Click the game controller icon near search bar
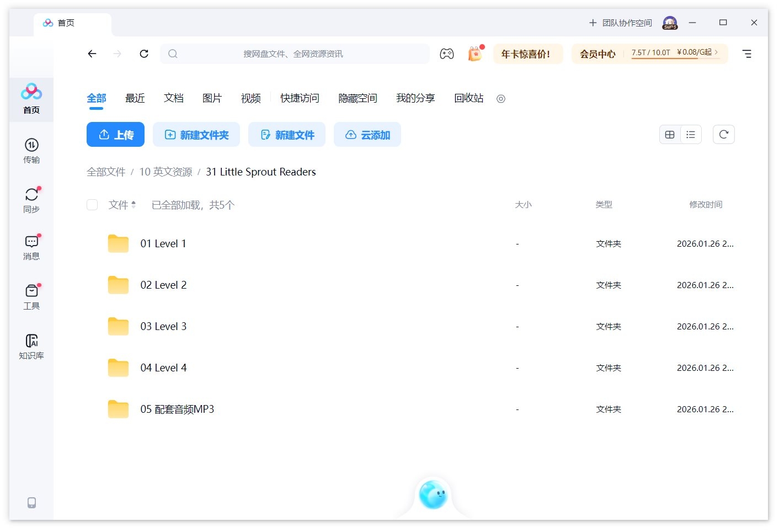Viewport: 779px width, 532px height. click(447, 54)
